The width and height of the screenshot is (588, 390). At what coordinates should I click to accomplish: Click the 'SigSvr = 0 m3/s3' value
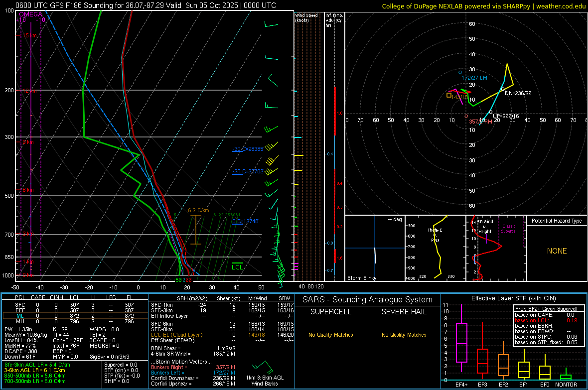(x=110, y=357)
